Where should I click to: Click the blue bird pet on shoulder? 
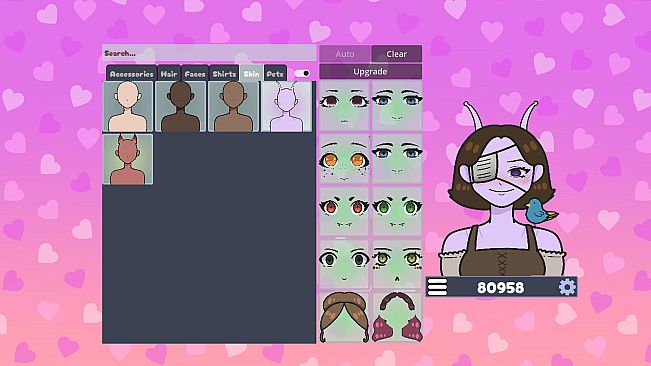point(540,211)
